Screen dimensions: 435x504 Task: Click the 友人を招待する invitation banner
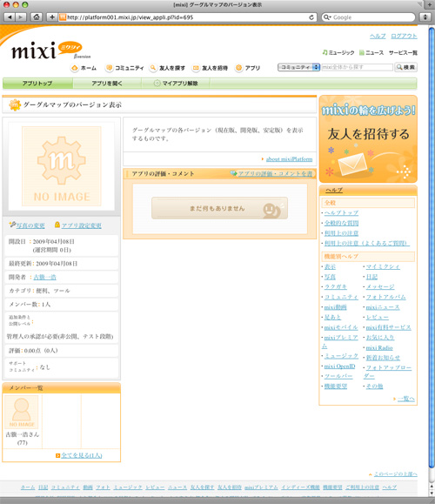pos(368,139)
